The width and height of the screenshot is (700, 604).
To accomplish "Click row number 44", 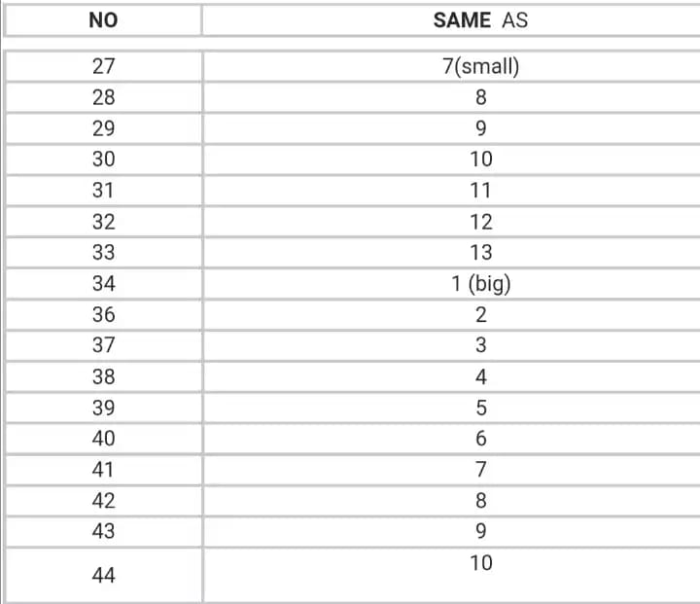I will [103, 576].
